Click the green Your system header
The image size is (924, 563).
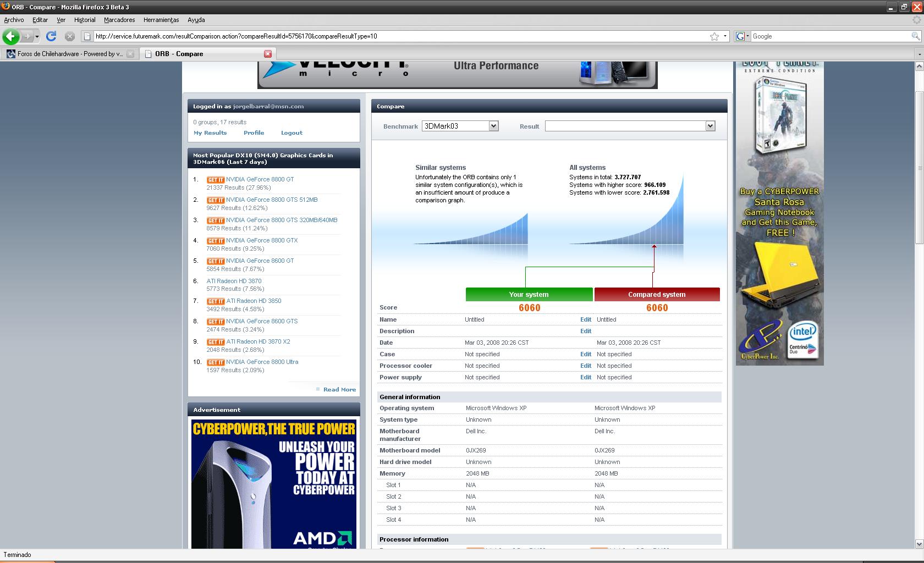(529, 295)
